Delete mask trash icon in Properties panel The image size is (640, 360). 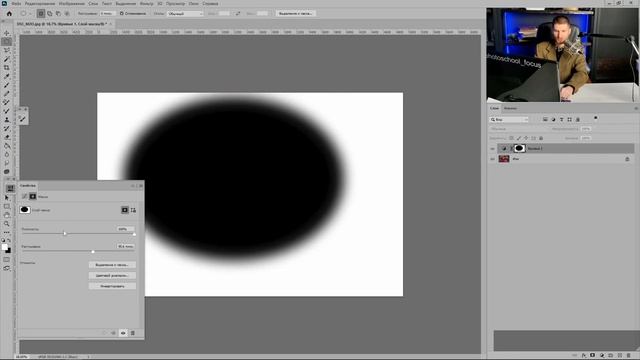pyautogui.click(x=133, y=333)
